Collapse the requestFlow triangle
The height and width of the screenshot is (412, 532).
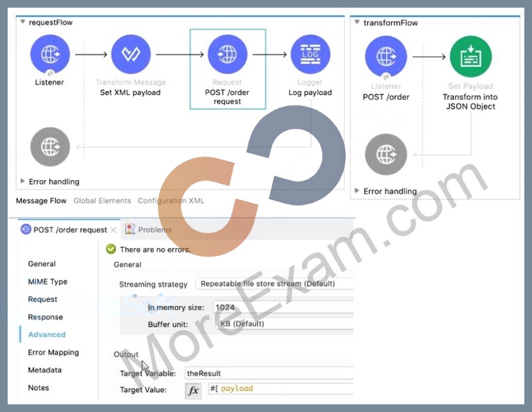23,22
